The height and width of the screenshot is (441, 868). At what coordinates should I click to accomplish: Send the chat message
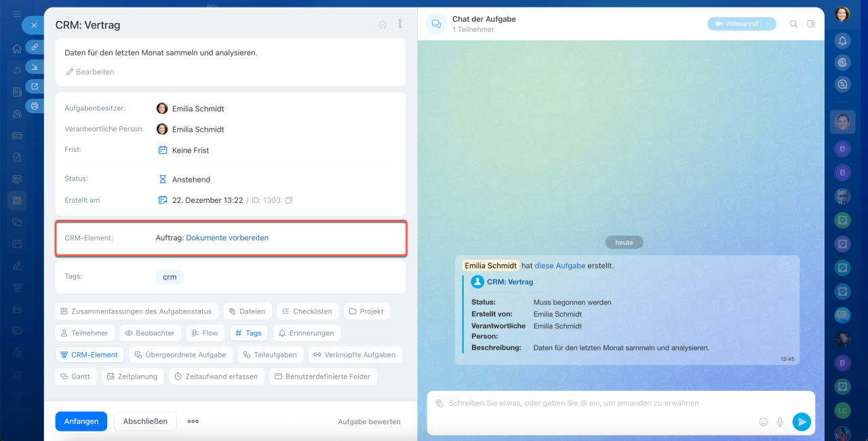tap(802, 422)
